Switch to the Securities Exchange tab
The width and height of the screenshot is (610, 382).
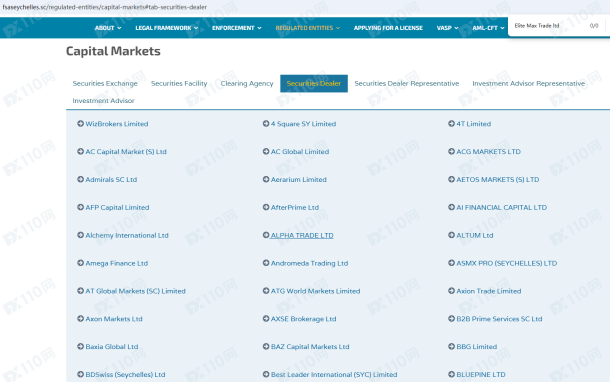pos(105,83)
